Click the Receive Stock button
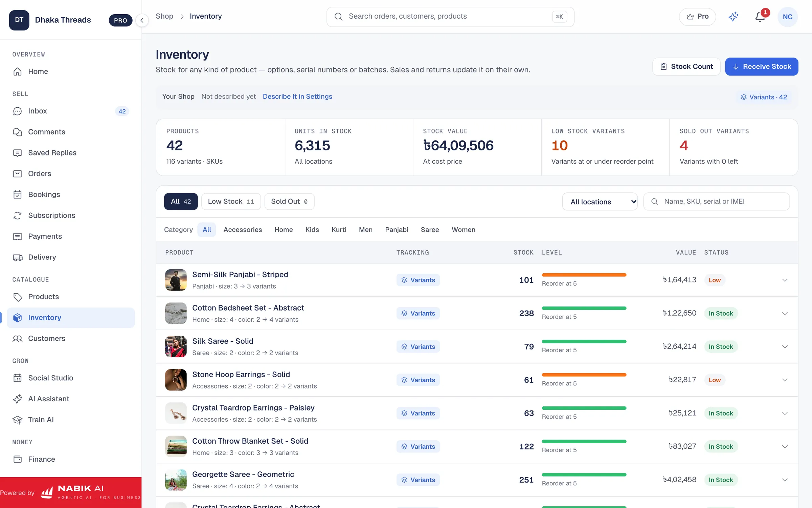Image resolution: width=812 pixels, height=508 pixels. coord(762,67)
